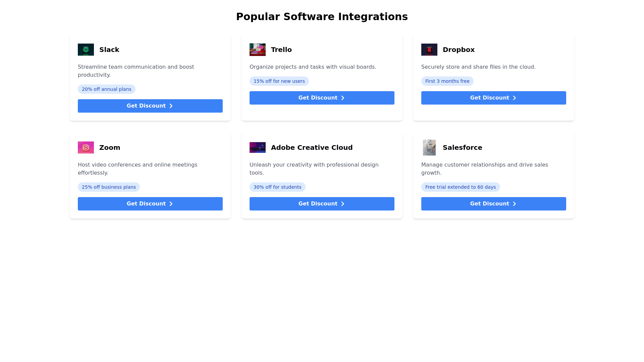This screenshot has width=644, height=362.
Task: Claim the Salesforce discount button
Action: (x=493, y=204)
